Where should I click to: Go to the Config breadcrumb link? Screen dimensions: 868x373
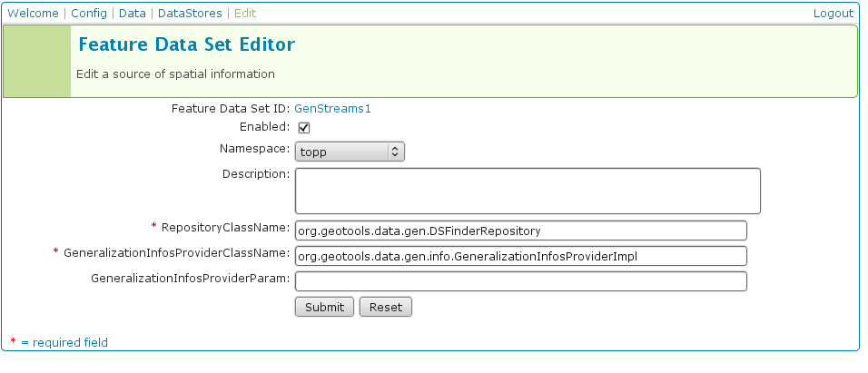click(x=89, y=14)
